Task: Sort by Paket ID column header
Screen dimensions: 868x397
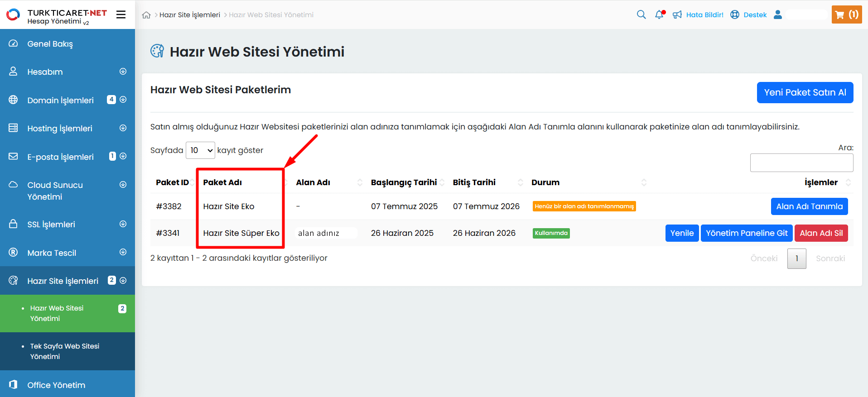Action: (x=172, y=182)
